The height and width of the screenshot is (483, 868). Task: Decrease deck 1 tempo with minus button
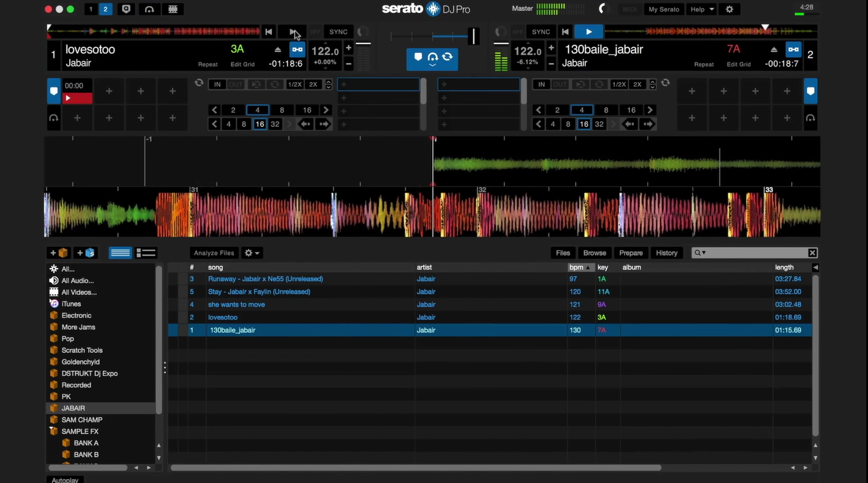pyautogui.click(x=349, y=64)
